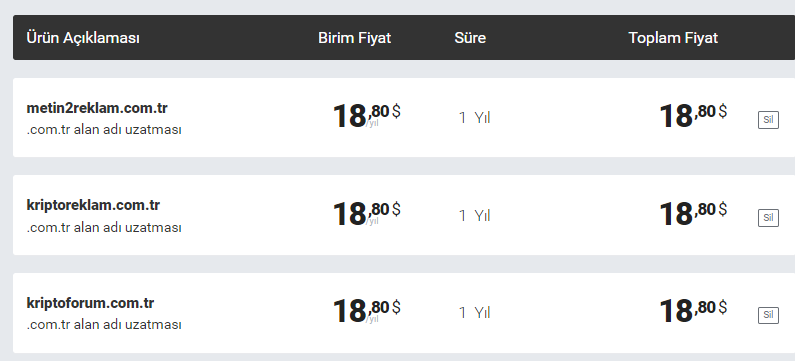Select the metin2reklam.com.tr domain name

pos(97,108)
